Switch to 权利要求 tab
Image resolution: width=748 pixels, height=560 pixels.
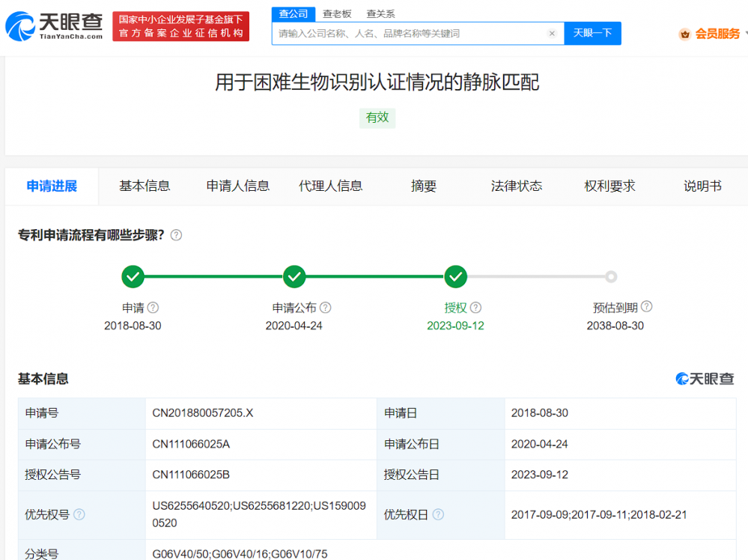click(609, 186)
